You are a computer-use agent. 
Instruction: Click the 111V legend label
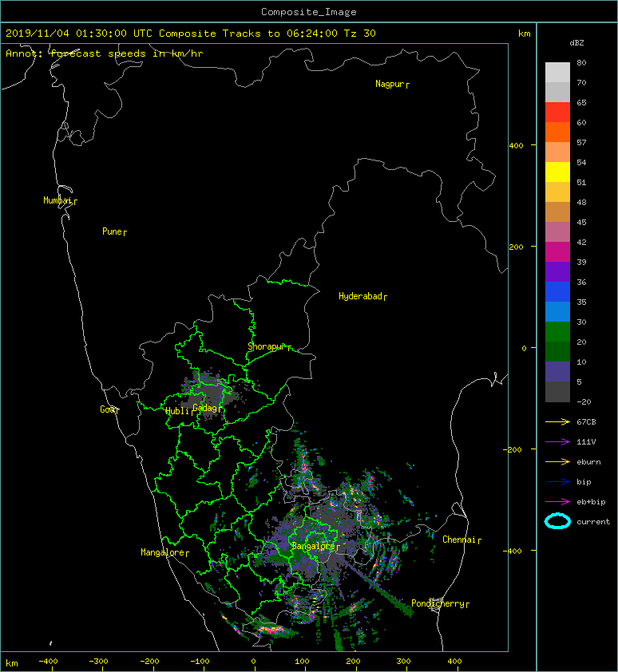point(586,442)
